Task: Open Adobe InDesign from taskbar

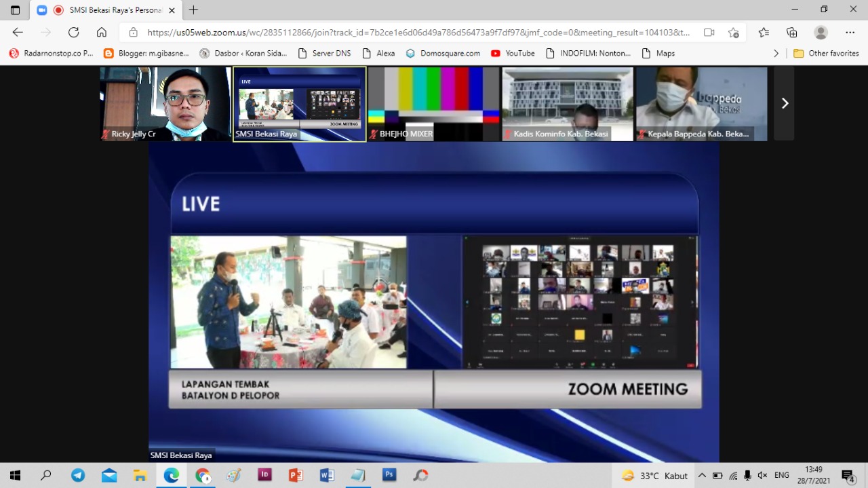Action: click(x=265, y=475)
